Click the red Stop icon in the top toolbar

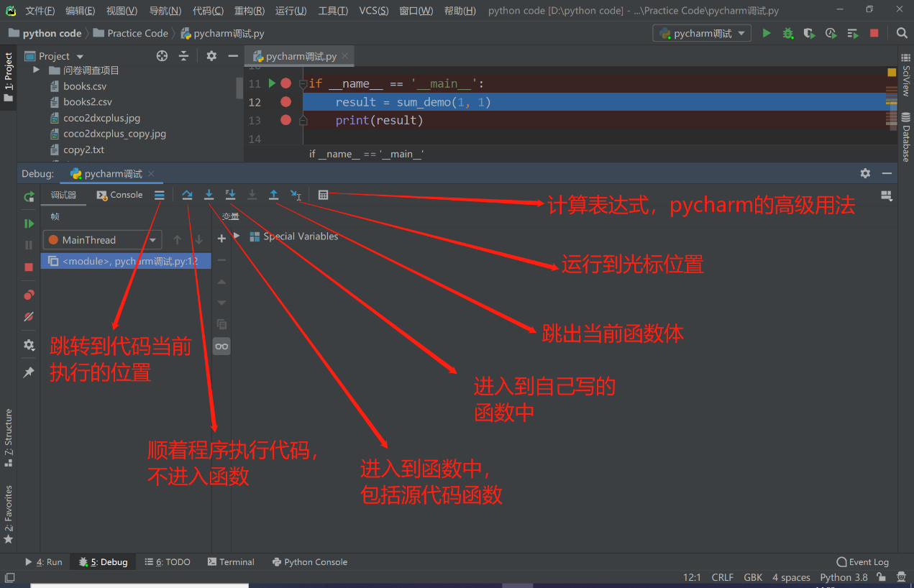874,33
